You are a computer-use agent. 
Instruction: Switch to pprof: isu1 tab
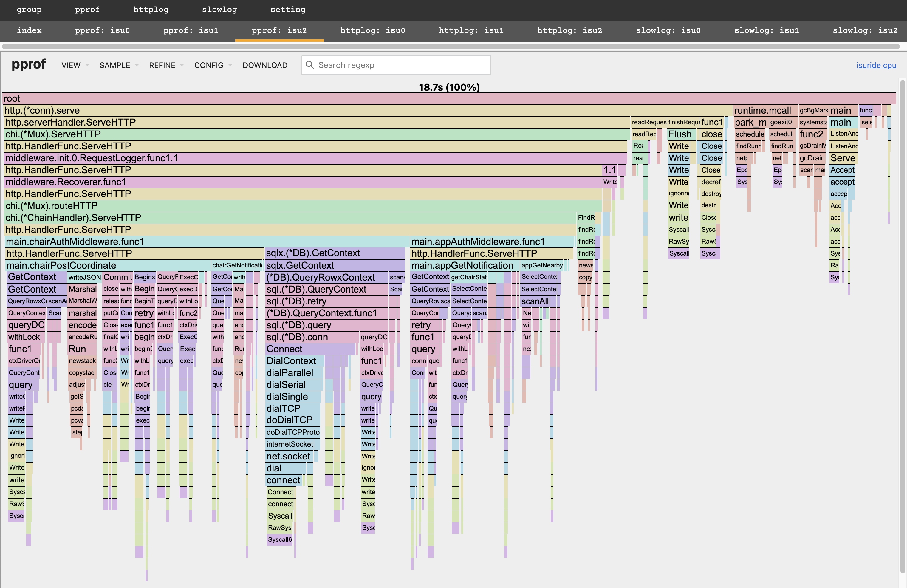pyautogui.click(x=191, y=30)
